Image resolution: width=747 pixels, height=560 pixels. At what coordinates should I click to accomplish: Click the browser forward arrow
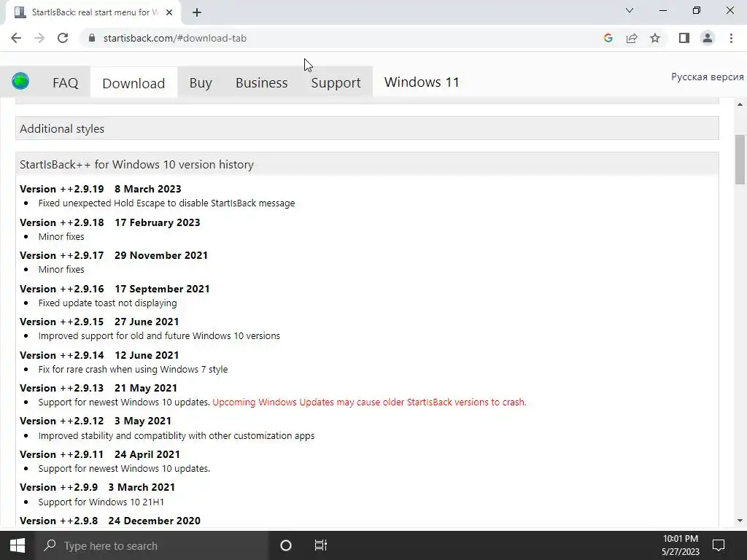pos(39,38)
